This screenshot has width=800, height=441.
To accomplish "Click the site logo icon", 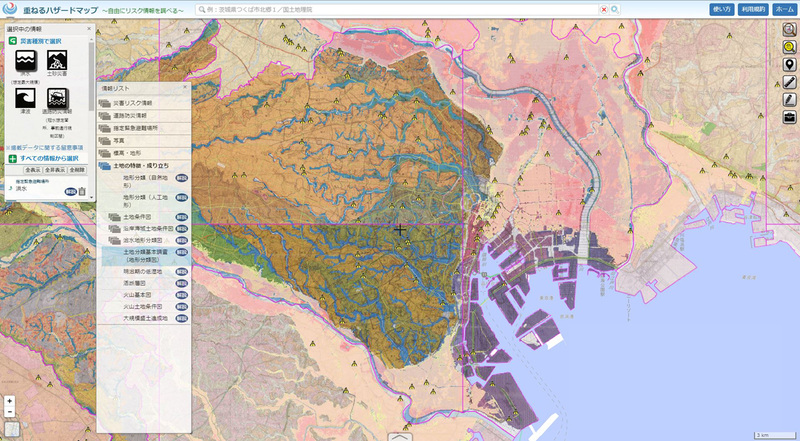I will pyautogui.click(x=10, y=9).
